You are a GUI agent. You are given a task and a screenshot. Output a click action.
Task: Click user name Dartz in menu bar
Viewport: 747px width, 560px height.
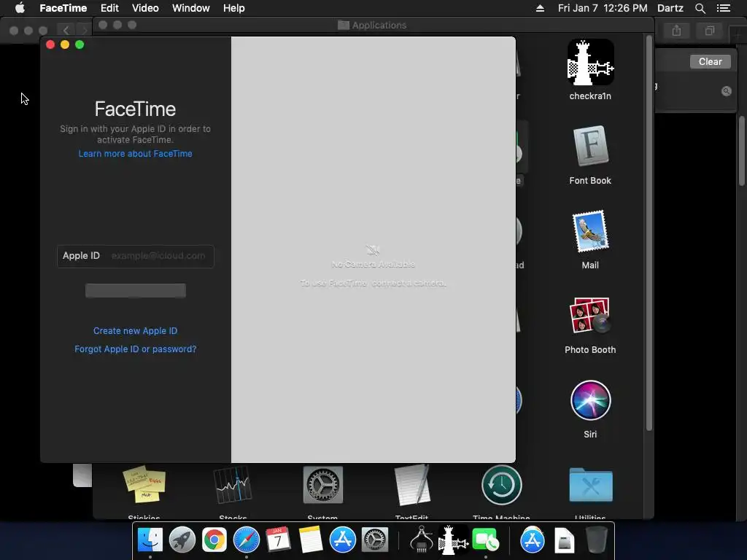(x=670, y=8)
